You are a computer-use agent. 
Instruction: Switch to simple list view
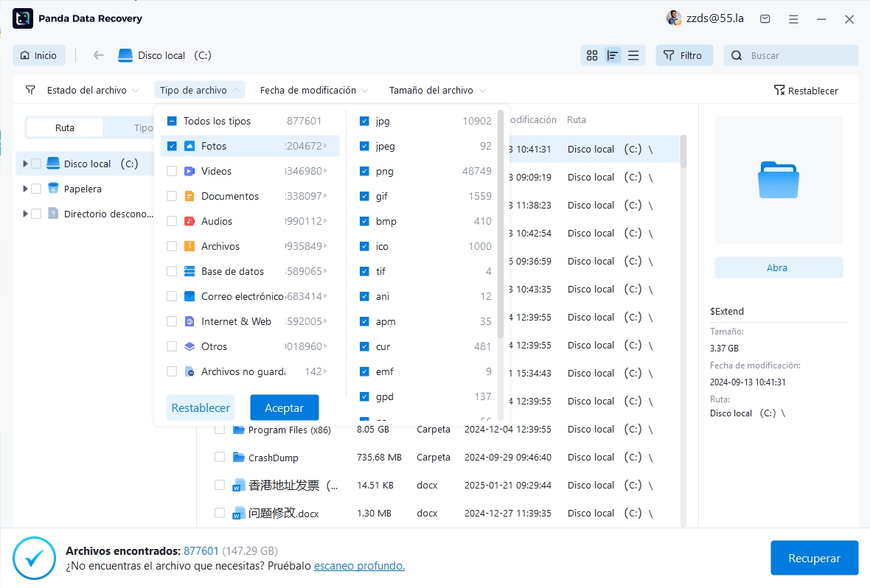(633, 55)
